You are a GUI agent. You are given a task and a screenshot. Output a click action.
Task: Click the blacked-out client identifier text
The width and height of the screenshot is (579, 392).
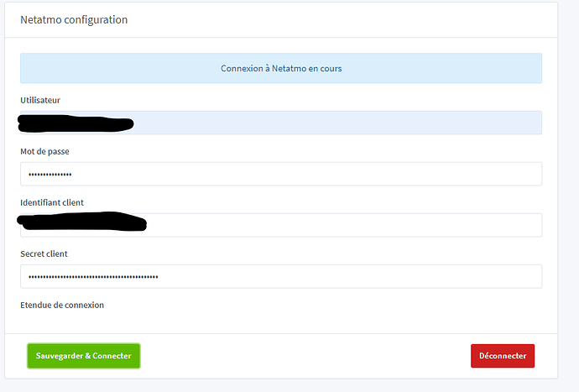82,223
